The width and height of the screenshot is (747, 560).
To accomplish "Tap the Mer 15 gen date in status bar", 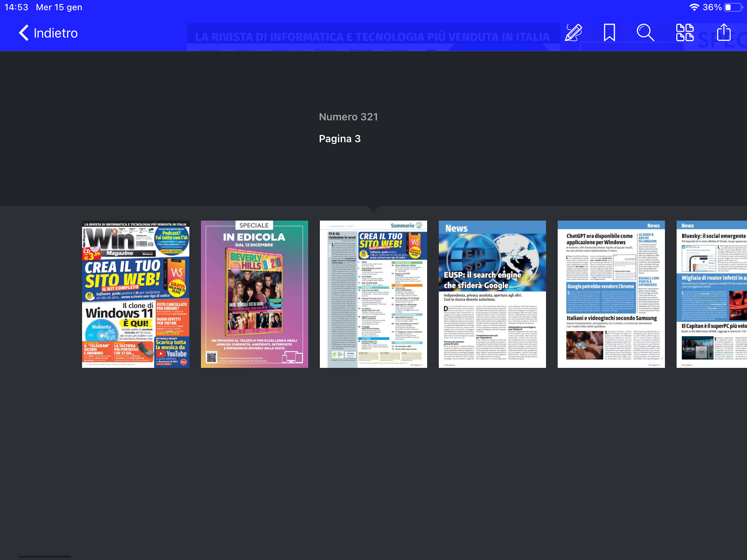I will click(59, 7).
